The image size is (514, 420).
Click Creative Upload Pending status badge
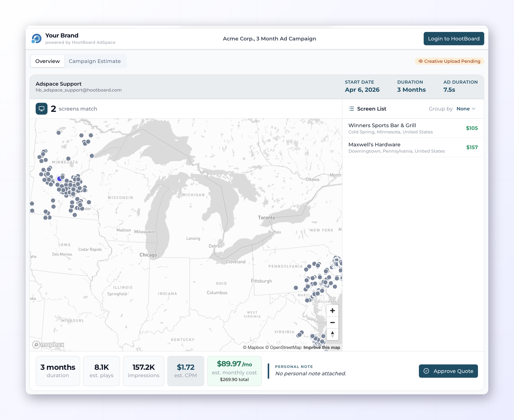449,61
